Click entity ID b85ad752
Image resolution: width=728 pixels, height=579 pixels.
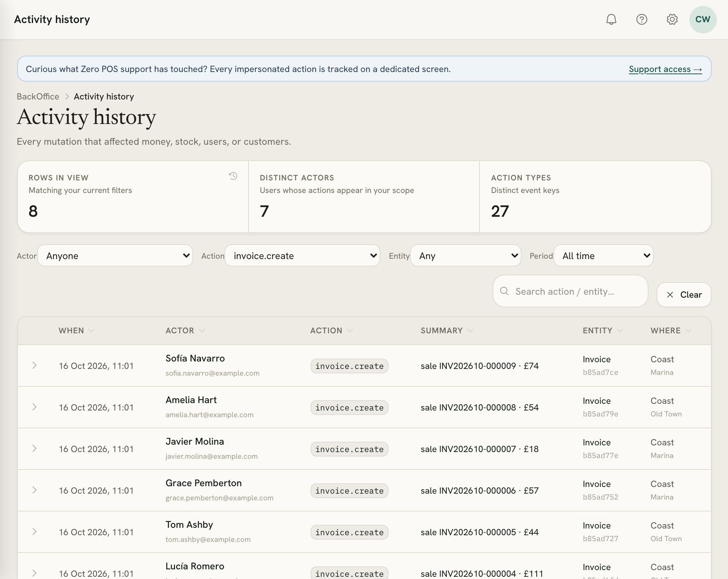pyautogui.click(x=600, y=497)
